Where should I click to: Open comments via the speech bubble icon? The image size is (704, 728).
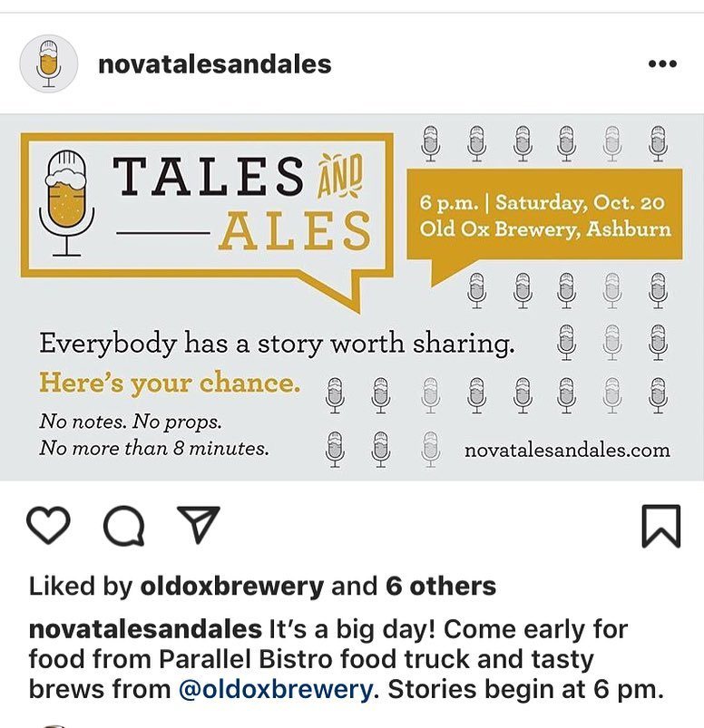point(123,526)
